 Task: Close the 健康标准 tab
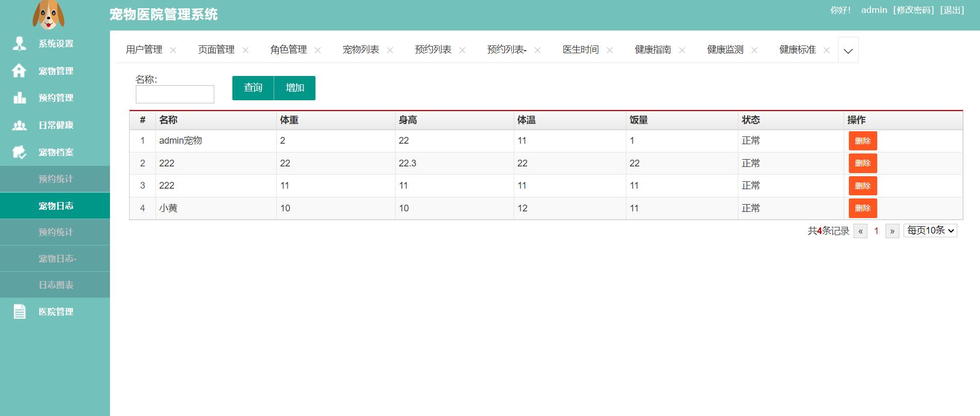(x=827, y=50)
